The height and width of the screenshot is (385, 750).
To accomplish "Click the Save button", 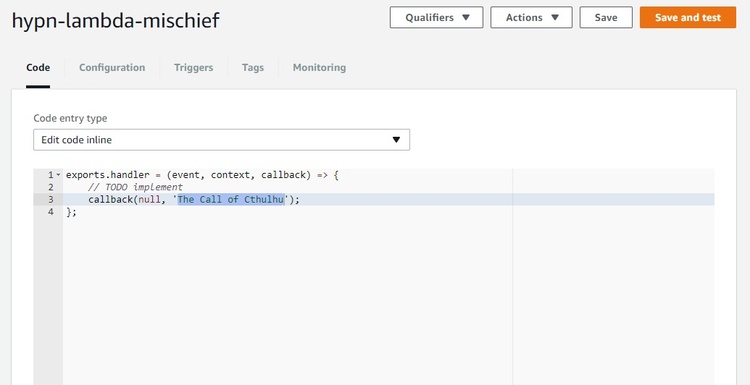I will [606, 18].
